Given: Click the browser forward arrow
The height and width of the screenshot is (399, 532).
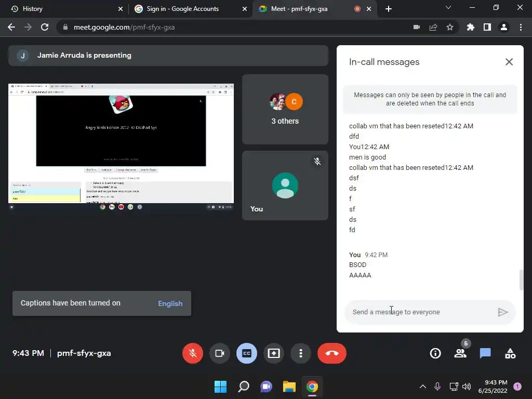Looking at the screenshot, I should [x=28, y=27].
